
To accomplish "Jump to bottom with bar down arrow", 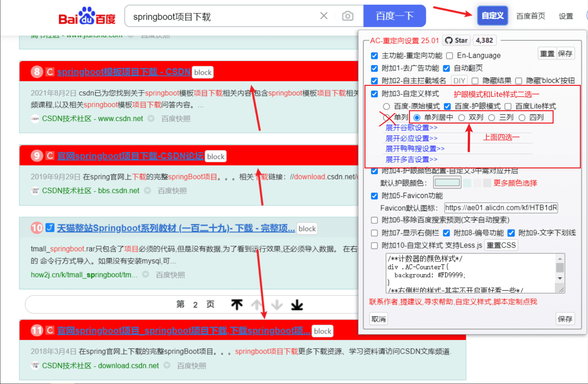I will click(297, 305).
